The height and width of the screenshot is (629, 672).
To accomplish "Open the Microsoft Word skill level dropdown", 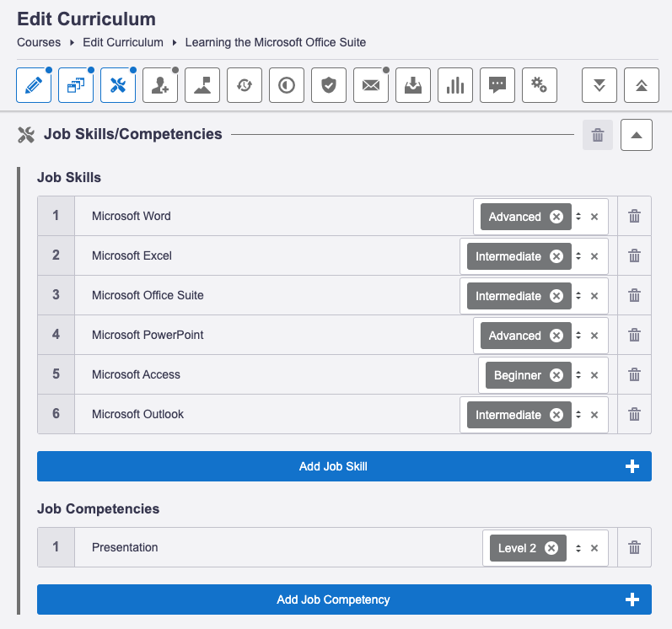I will [578, 217].
